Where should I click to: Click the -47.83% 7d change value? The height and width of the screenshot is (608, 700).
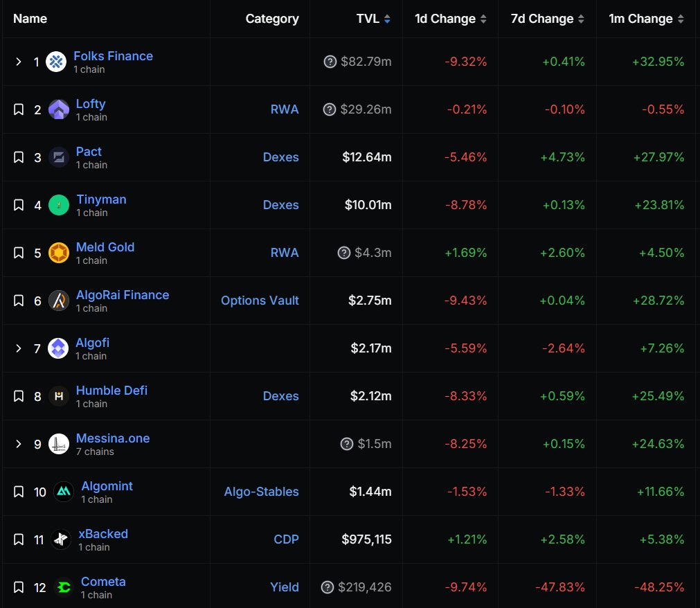coord(560,587)
